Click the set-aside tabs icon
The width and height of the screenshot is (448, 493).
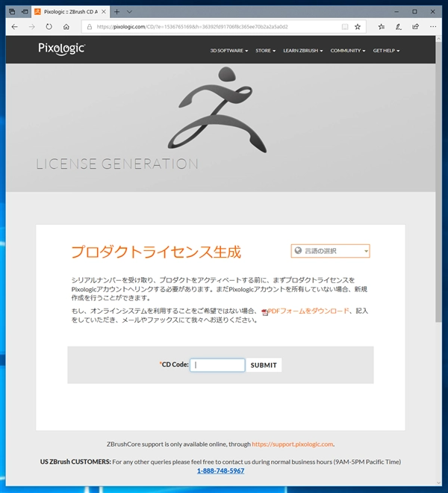[x=12, y=12]
